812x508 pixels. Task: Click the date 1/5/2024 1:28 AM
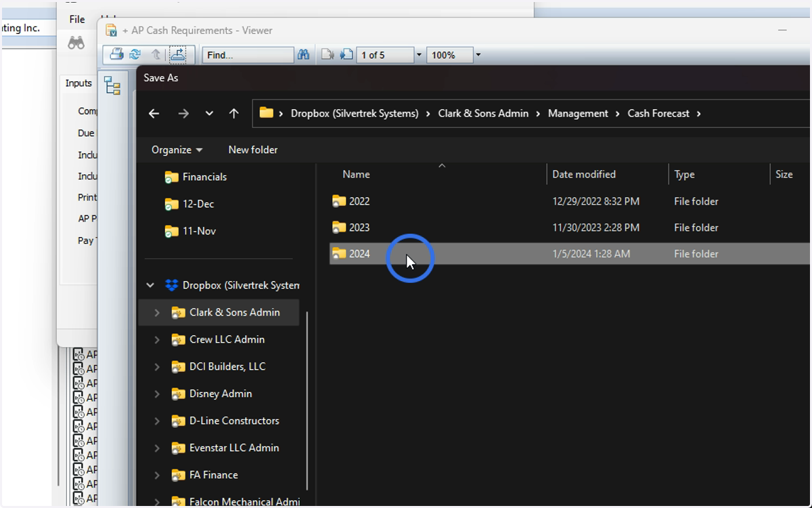point(591,254)
